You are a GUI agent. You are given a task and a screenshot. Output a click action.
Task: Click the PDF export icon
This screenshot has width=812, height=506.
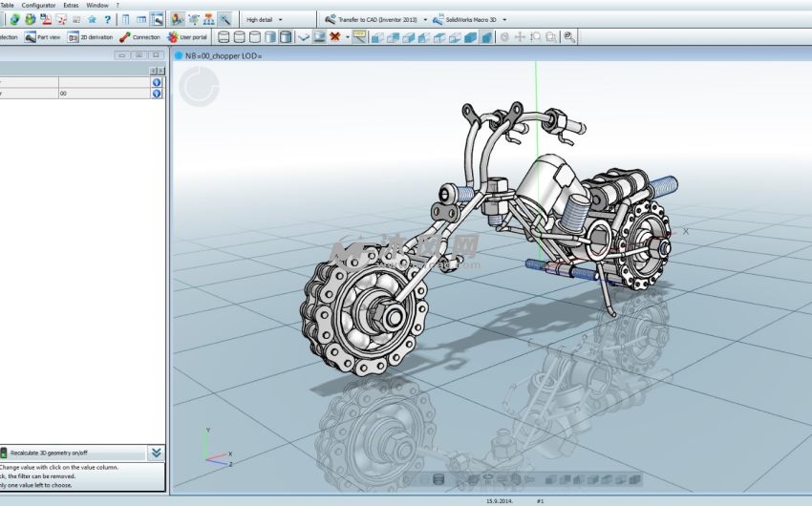point(46,19)
